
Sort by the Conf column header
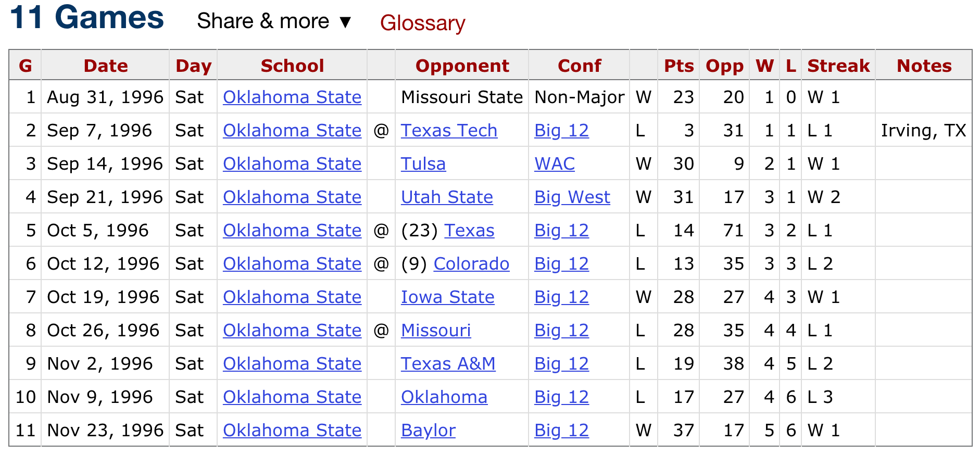[x=579, y=66]
